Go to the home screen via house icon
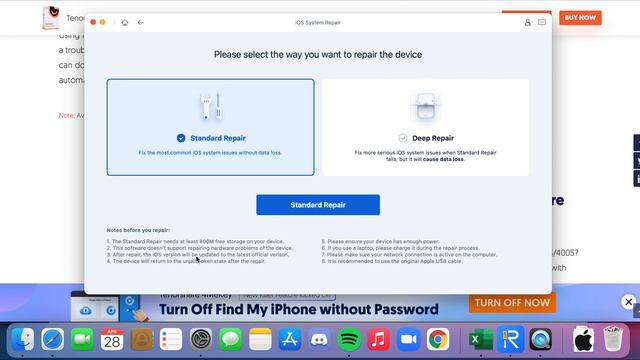This screenshot has height=360, width=640. [x=125, y=22]
